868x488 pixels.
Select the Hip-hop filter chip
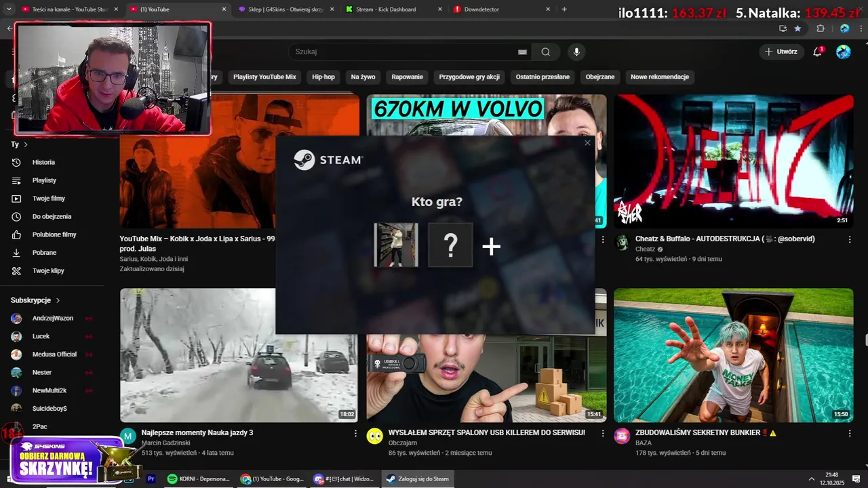point(323,77)
